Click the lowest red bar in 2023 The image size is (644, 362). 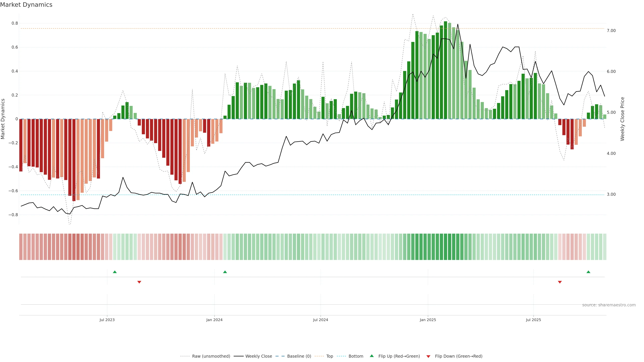pyautogui.click(x=74, y=160)
